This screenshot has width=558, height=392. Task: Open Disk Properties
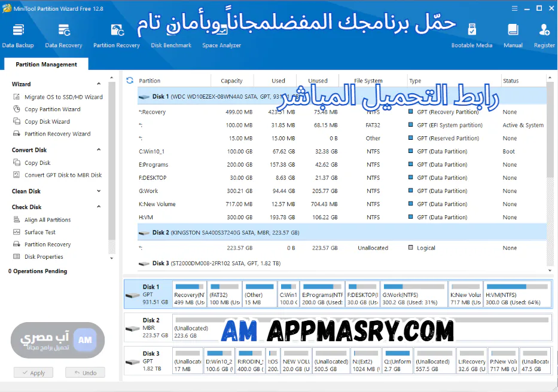pyautogui.click(x=38, y=256)
